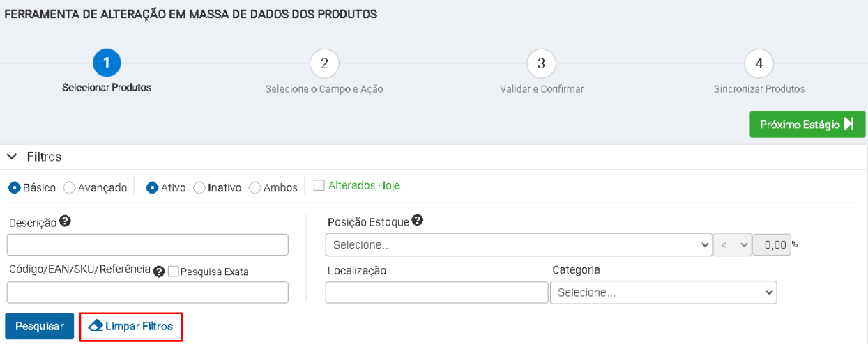Open the Categoria Selecione dropdown
The width and height of the screenshot is (868, 344).
pyautogui.click(x=663, y=292)
